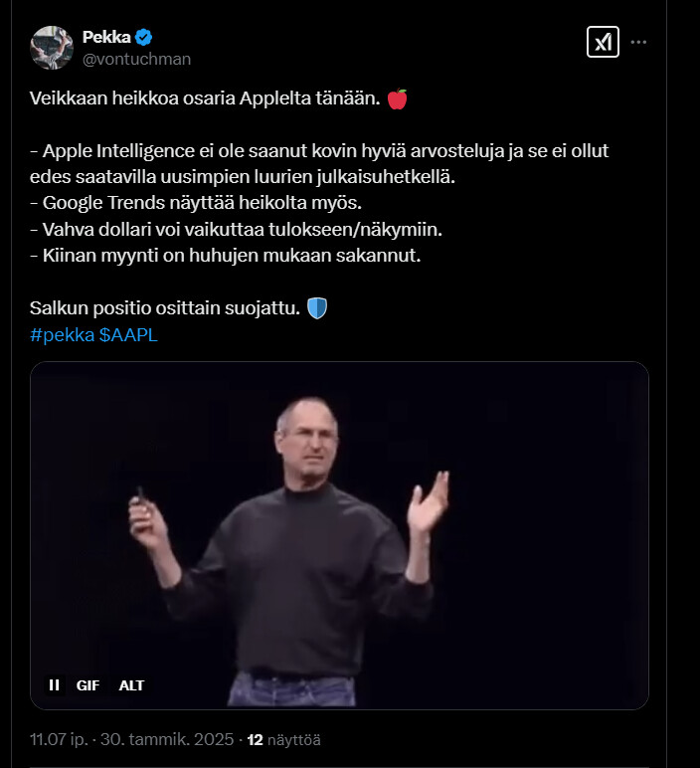Show the ALT image description

point(131,685)
